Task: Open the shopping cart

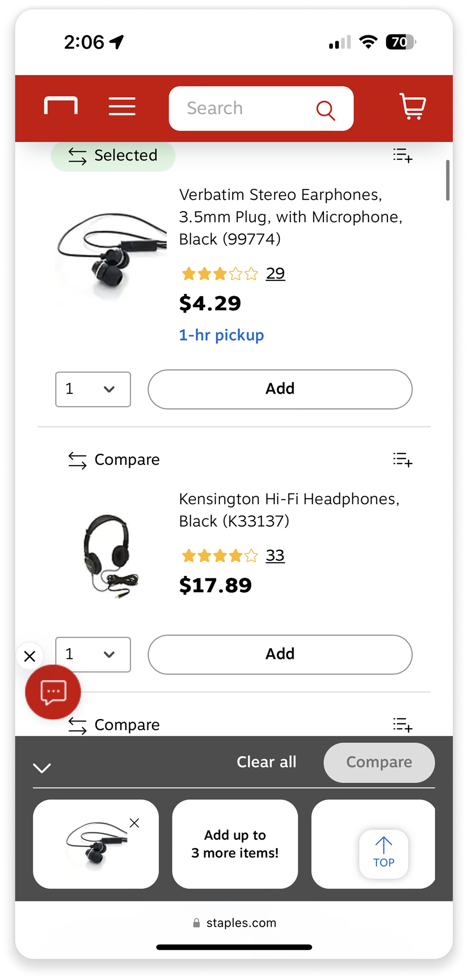Action: [412, 106]
